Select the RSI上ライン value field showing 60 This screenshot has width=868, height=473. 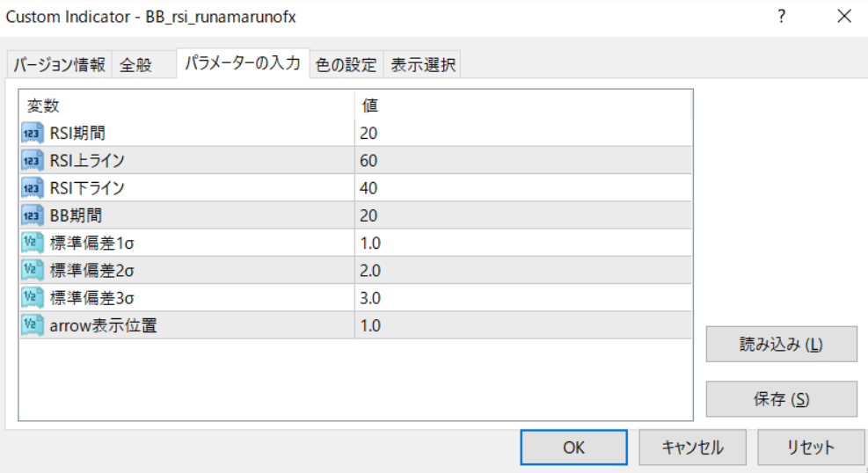[x=523, y=161]
